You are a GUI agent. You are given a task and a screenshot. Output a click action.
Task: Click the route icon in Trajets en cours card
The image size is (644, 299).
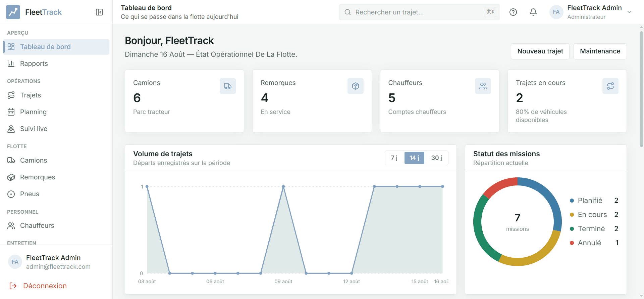610,86
